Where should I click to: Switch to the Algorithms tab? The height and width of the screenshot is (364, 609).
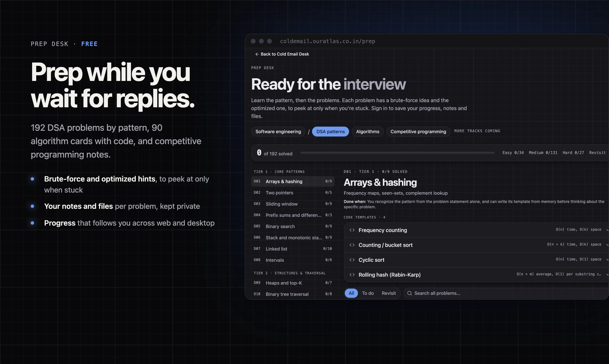[368, 131]
